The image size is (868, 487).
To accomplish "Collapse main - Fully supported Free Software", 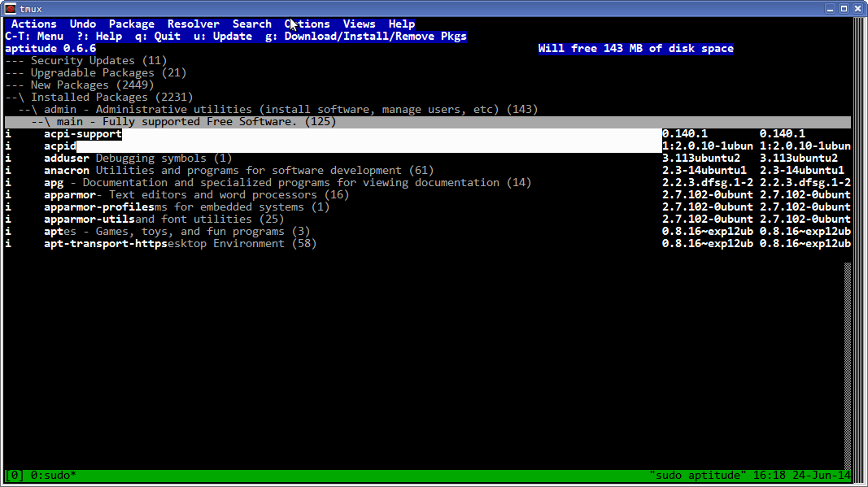I will [427, 121].
